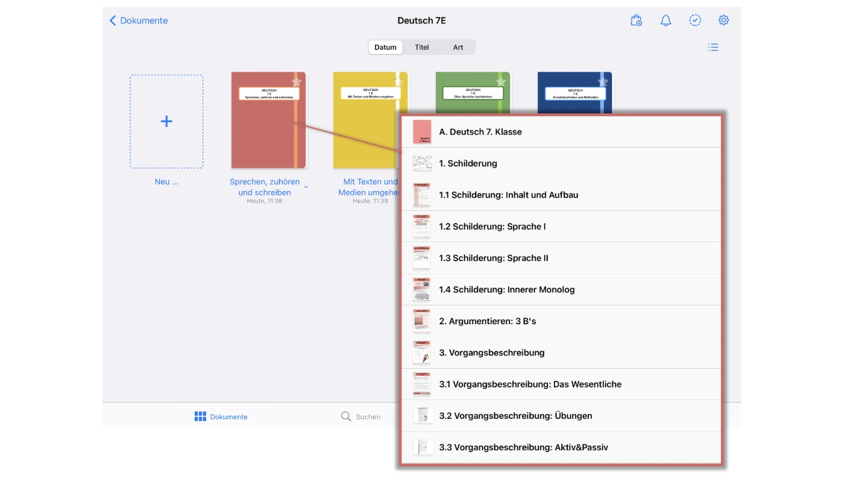
Task: Tap the Suchen magnifier icon
Action: point(346,416)
